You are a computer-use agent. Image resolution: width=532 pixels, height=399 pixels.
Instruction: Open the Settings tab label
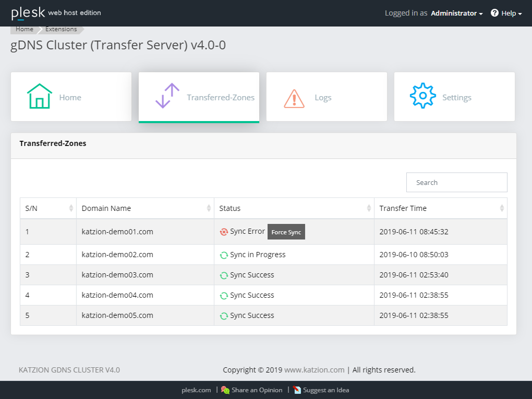point(457,98)
